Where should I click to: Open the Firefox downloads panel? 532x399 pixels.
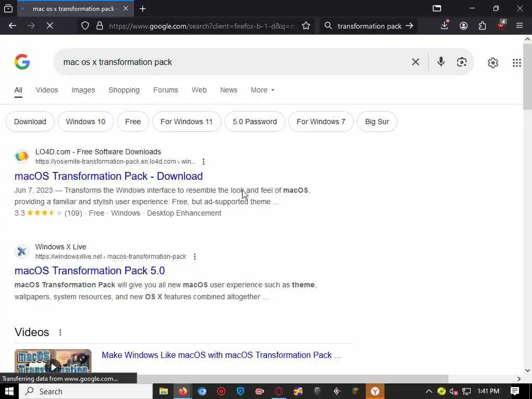(445, 26)
